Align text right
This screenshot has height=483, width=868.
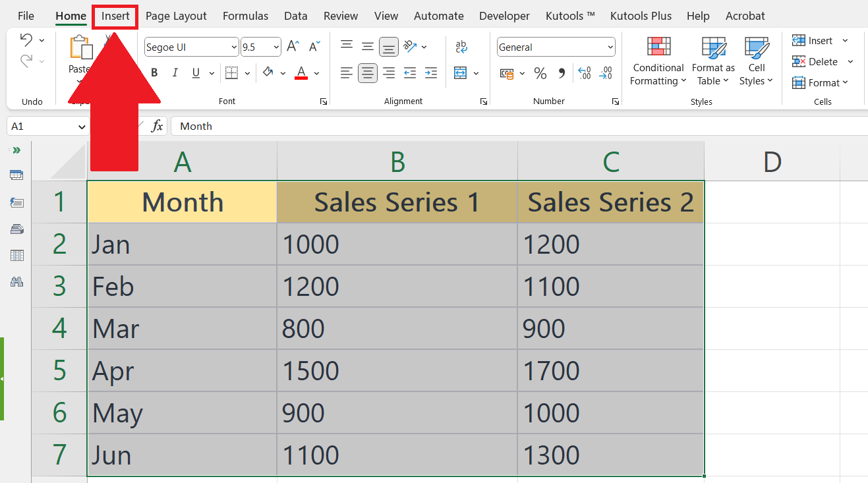(389, 72)
